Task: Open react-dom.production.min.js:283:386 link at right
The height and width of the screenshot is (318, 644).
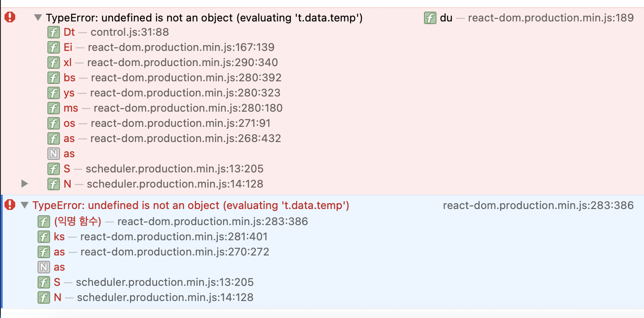Action: click(x=538, y=205)
